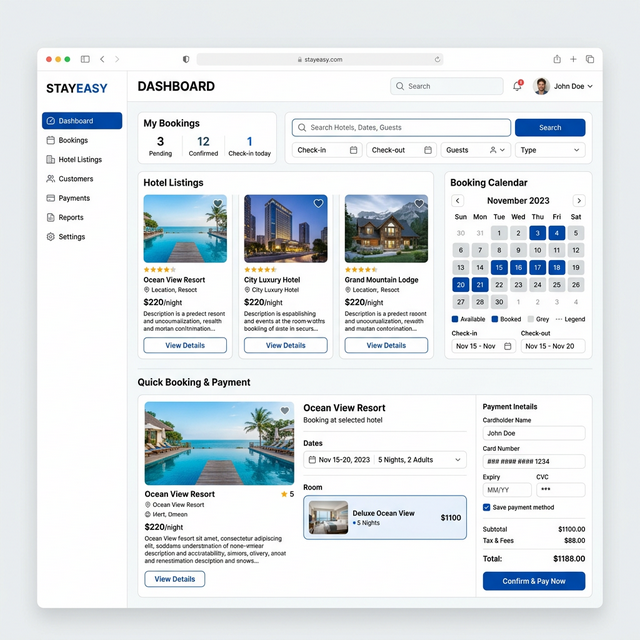
Task: Click calendar icon in Booking Calendar Check-in field
Action: [x=507, y=346]
